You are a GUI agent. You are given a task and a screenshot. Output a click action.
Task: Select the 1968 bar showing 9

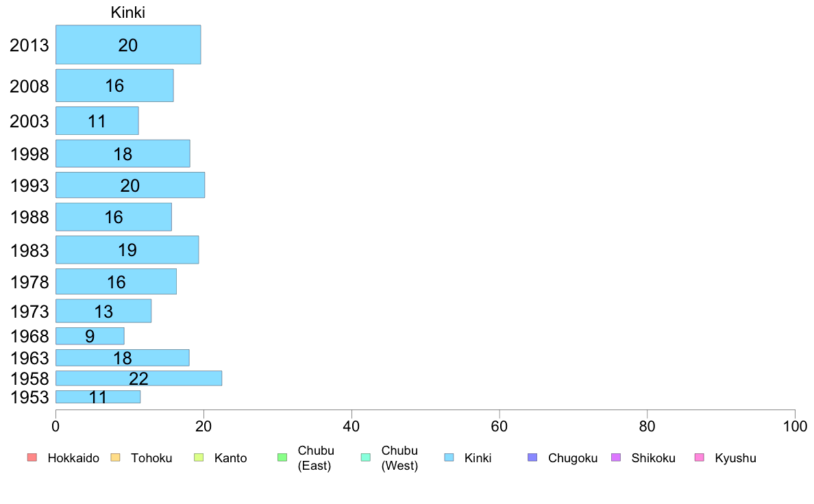click(x=90, y=336)
